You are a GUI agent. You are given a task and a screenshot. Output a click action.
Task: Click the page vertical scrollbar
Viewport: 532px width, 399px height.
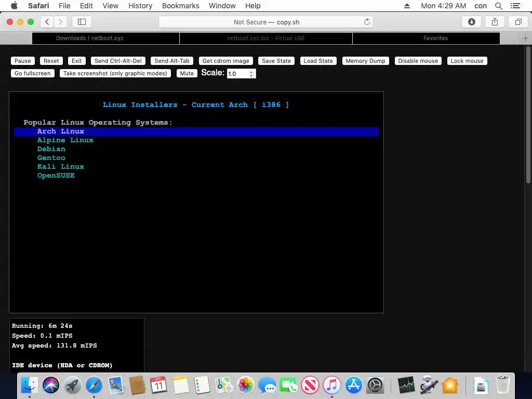pyautogui.click(x=528, y=115)
